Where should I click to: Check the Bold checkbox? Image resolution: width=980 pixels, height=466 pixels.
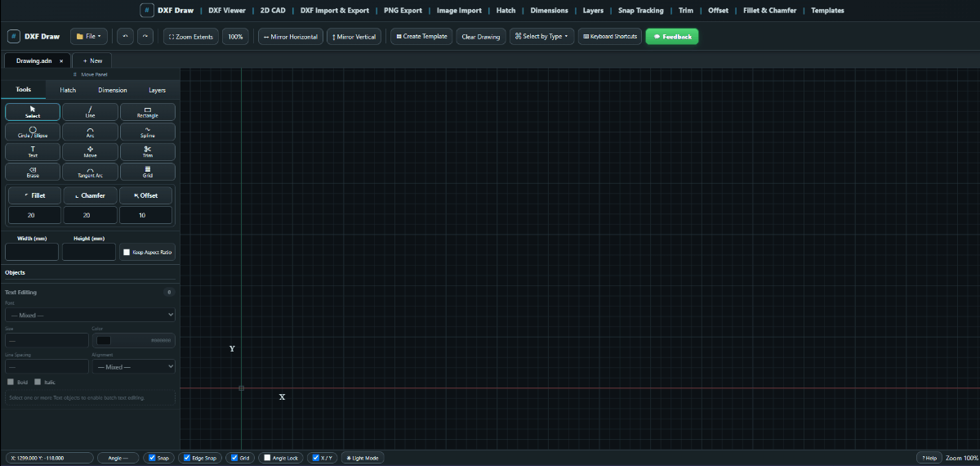click(x=11, y=382)
